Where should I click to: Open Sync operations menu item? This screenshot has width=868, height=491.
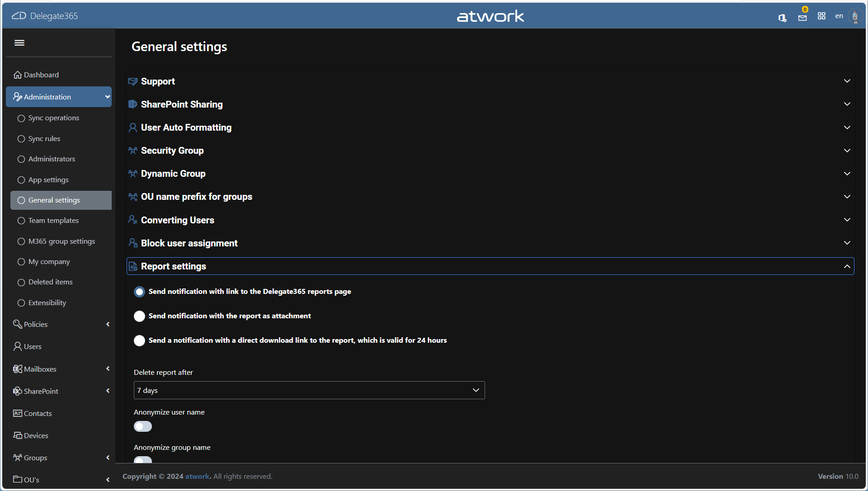click(61, 118)
